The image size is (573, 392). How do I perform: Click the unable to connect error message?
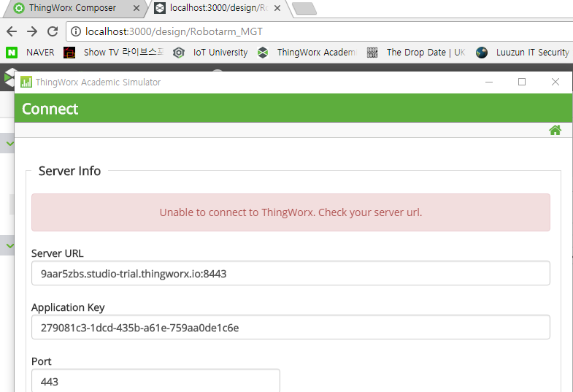(291, 212)
